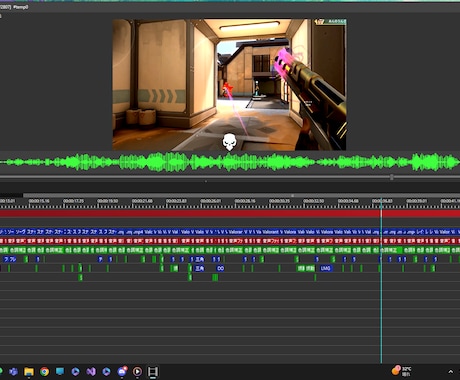Move the preview seek slider handle
Screen dimensions: 460x380
click(392, 177)
